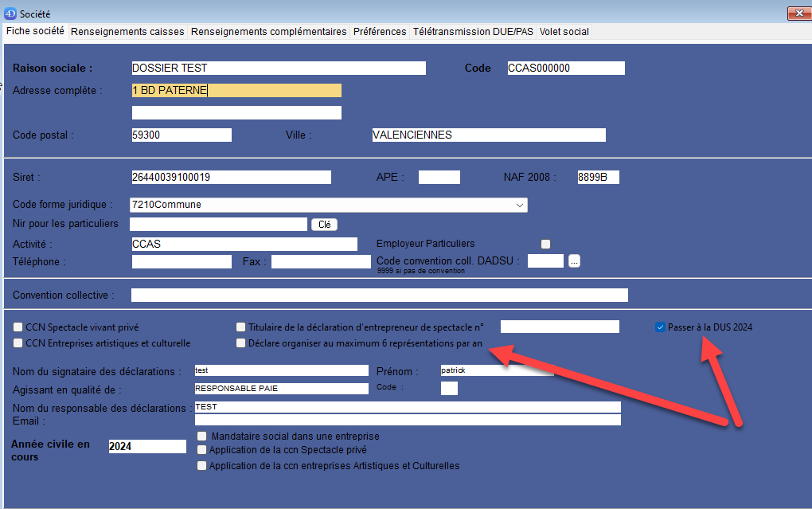Open the Préférences tab
The image size is (812, 509).
pos(380,32)
